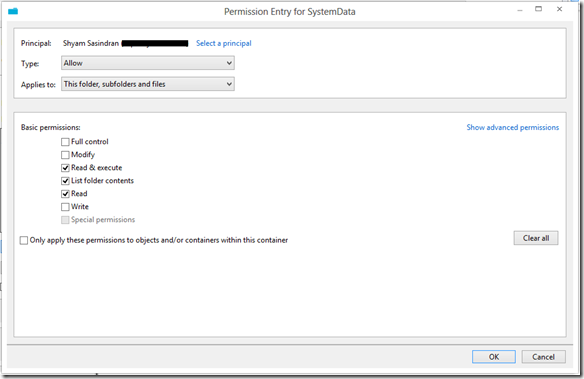Click the folder icon in title bar

point(13,11)
